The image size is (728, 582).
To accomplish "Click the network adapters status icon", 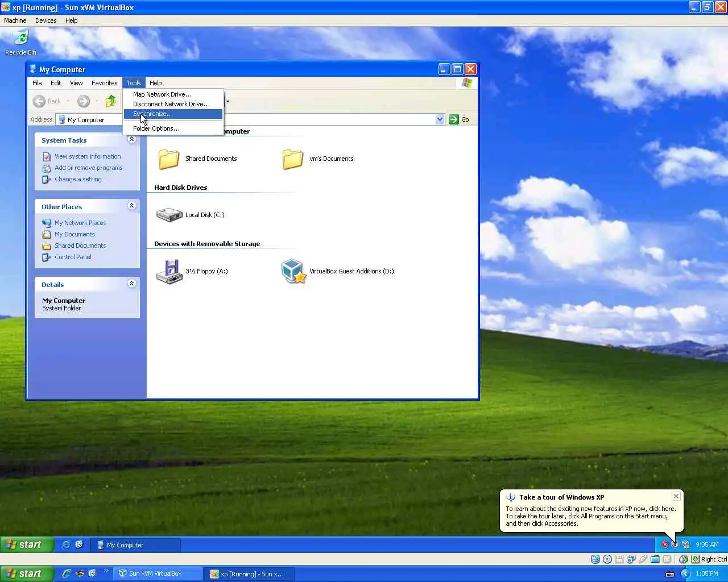I will point(631,559).
